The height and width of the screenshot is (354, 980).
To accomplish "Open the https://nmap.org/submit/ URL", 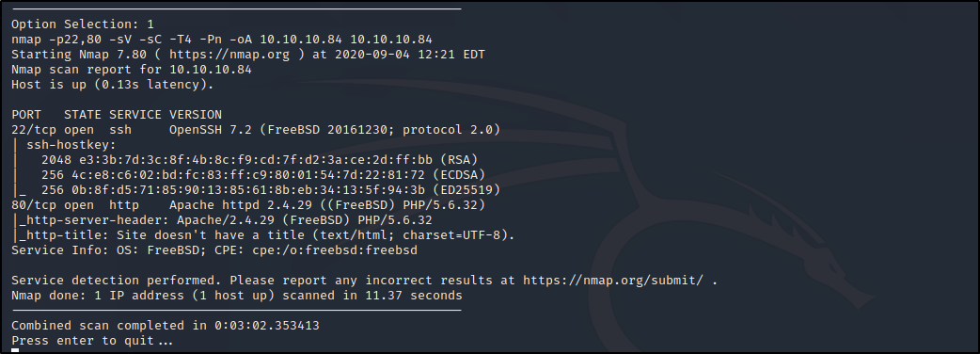I will (x=613, y=281).
